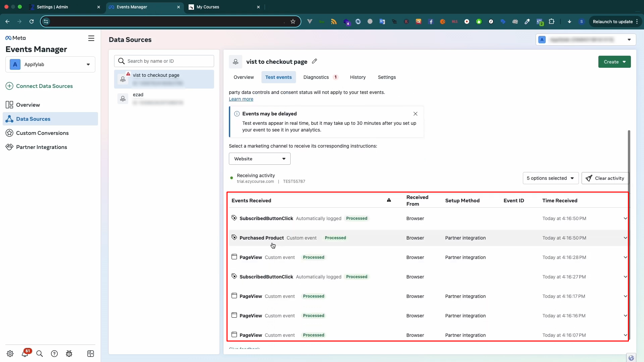Click the Meta logo
Viewport: 644px width, 362px height.
click(15, 38)
